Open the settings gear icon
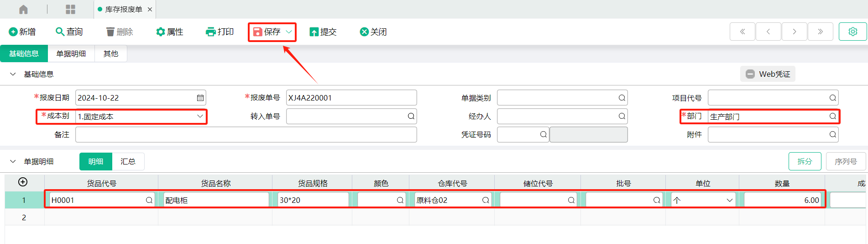The height and width of the screenshot is (244, 868). point(852,32)
